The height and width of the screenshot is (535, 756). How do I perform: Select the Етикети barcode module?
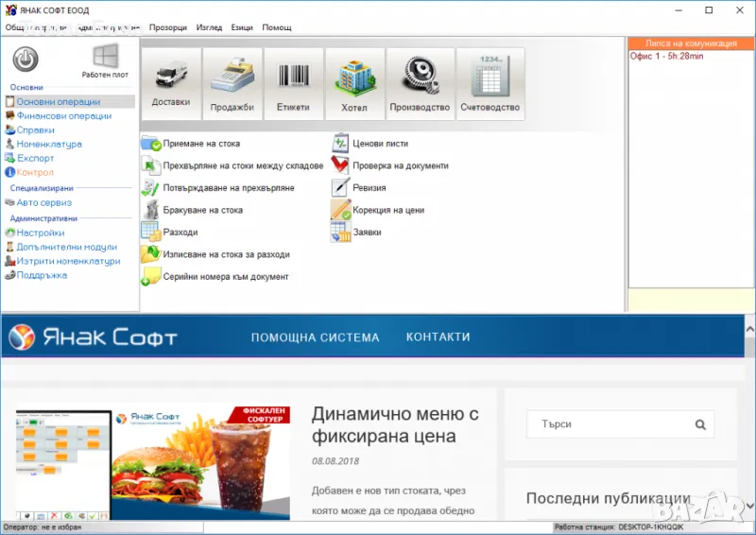293,84
